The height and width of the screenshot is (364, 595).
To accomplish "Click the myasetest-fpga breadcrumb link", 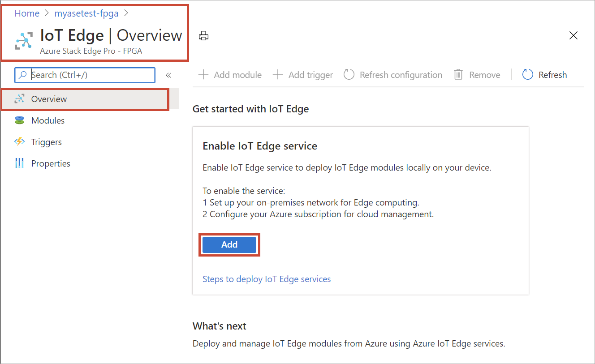I will (x=86, y=13).
